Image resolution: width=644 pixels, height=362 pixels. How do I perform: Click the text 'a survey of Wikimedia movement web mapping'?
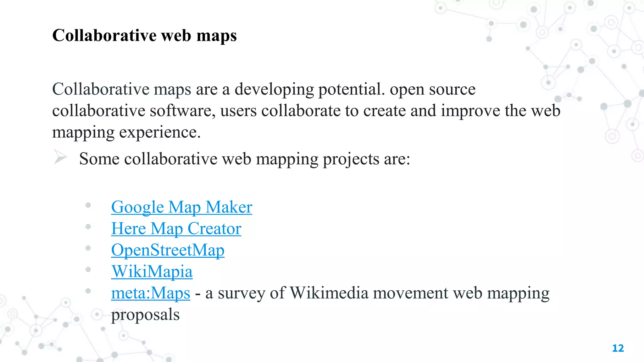coord(377,293)
